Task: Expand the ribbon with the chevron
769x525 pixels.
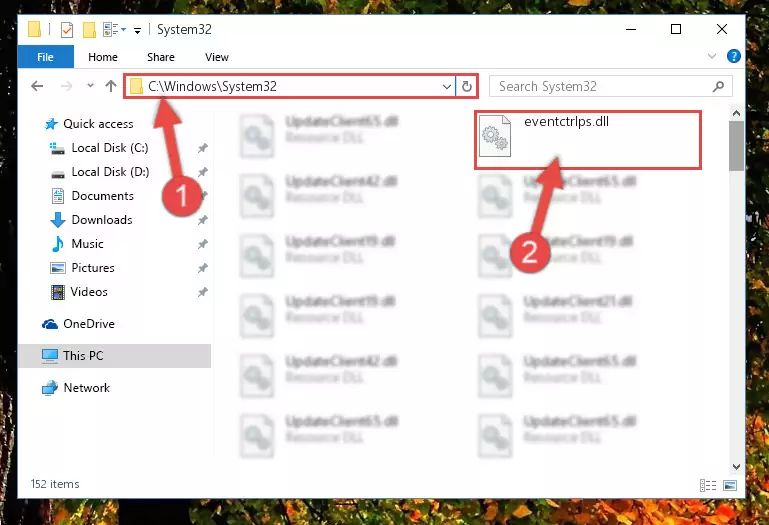Action: 712,56
